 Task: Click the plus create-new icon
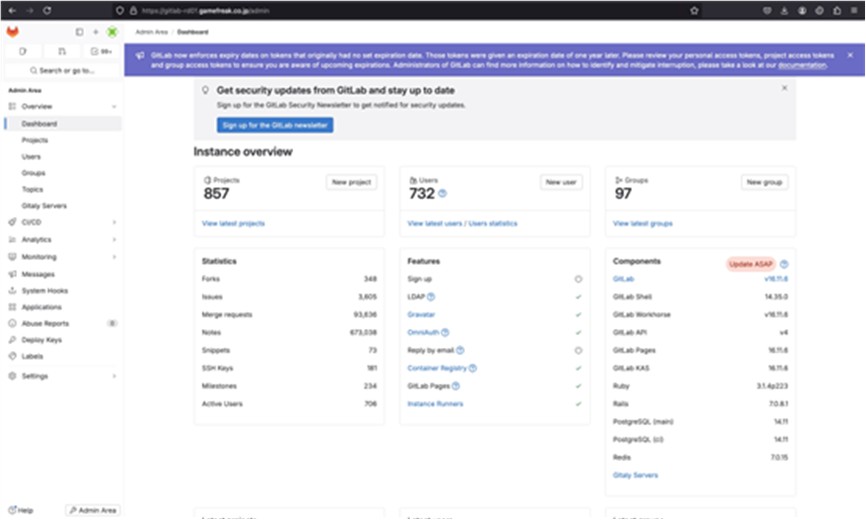(96, 32)
